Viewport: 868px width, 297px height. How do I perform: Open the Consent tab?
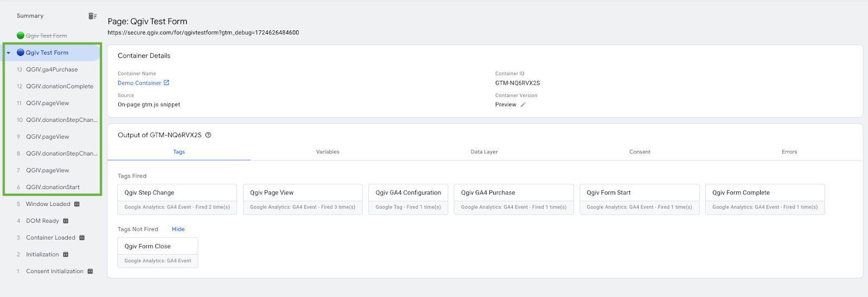pos(640,152)
